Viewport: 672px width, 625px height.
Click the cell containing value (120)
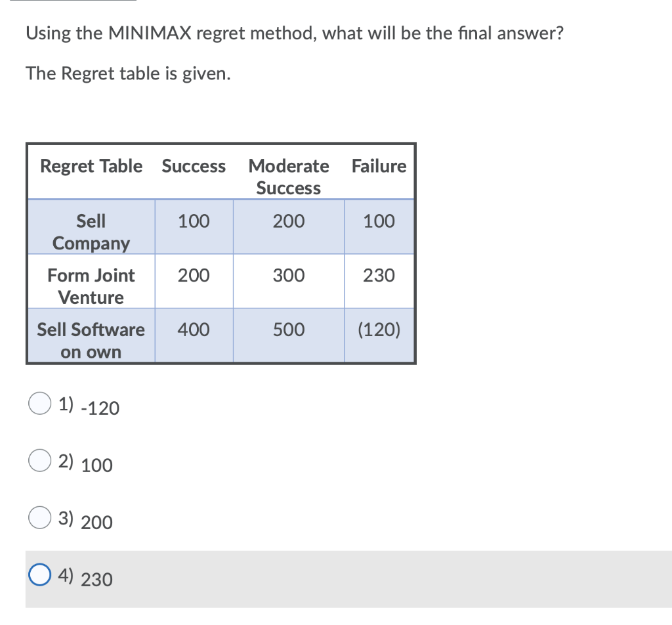tap(379, 330)
